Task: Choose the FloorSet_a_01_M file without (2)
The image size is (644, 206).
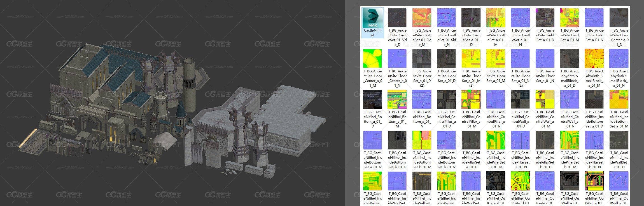Action: [x=496, y=59]
